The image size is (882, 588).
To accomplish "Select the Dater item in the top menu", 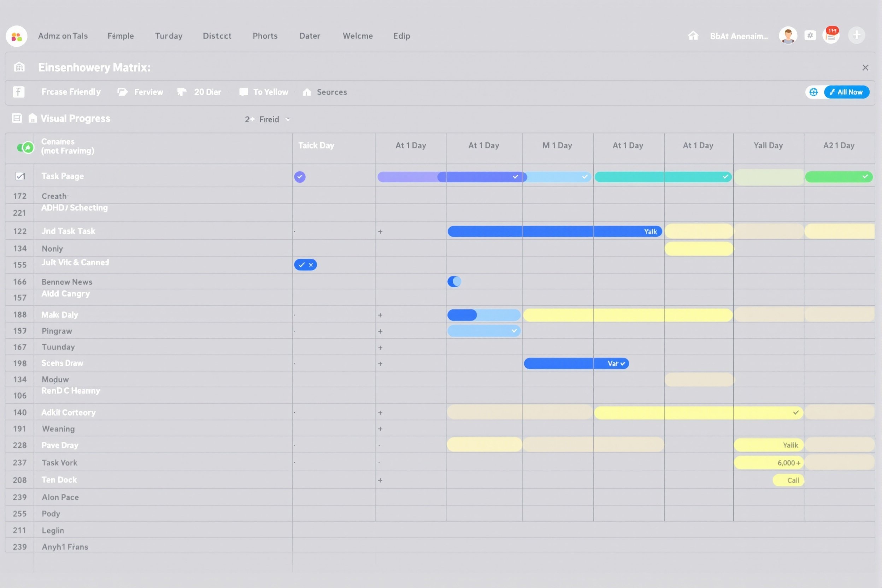I will click(310, 36).
